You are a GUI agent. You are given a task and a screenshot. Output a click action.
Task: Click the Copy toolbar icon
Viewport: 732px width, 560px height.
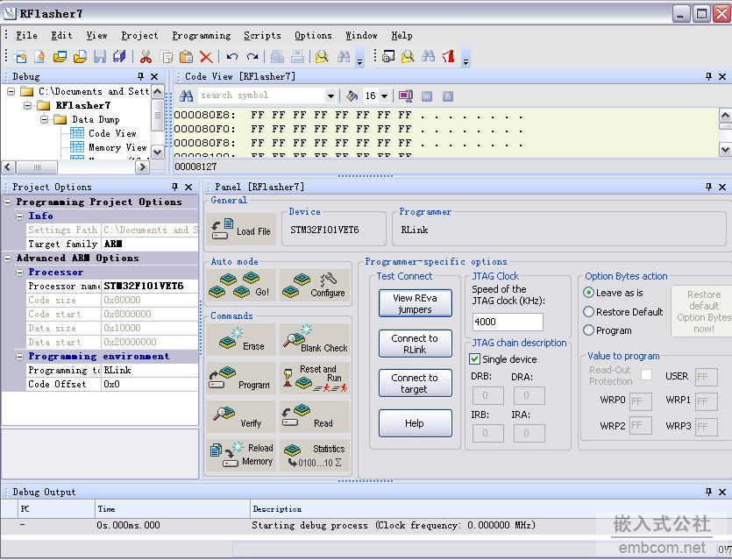(x=167, y=57)
